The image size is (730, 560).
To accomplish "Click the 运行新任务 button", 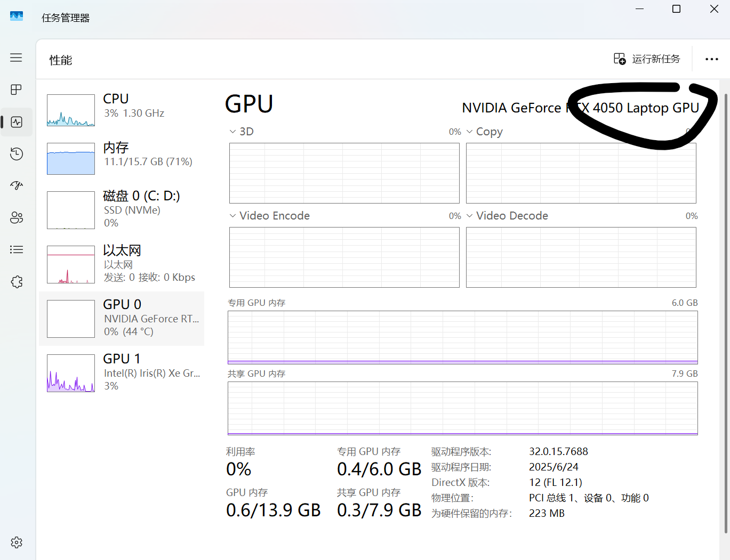I will [647, 59].
